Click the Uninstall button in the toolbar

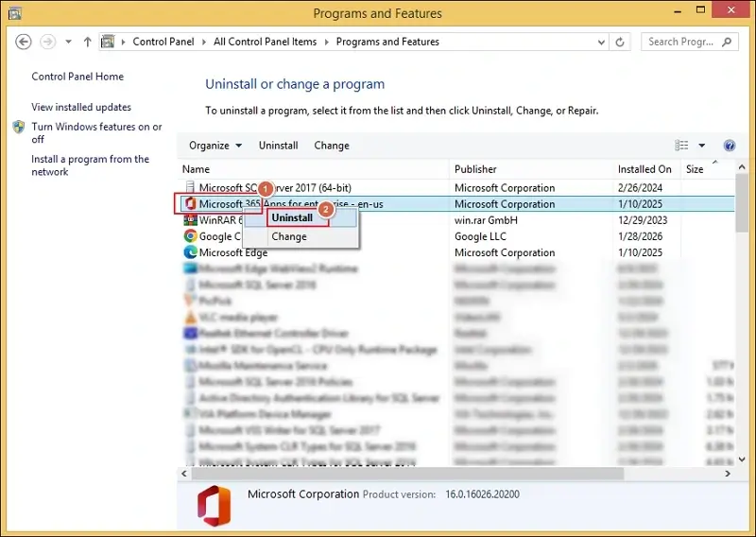click(x=278, y=146)
